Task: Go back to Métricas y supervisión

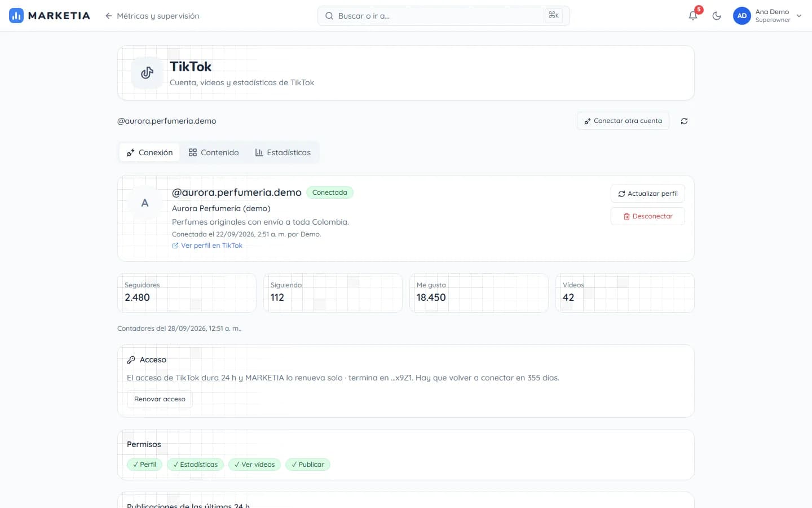Action: click(152, 16)
